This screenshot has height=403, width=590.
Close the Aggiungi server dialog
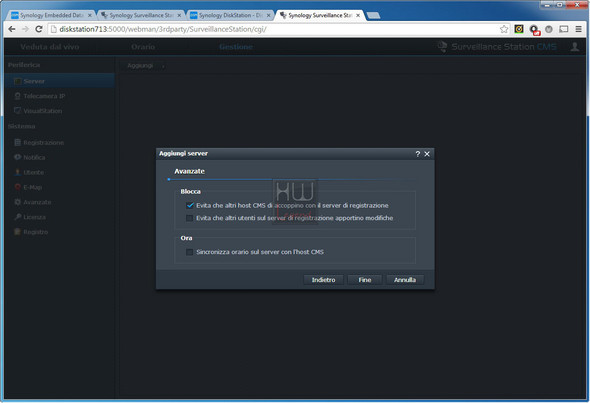click(x=427, y=154)
